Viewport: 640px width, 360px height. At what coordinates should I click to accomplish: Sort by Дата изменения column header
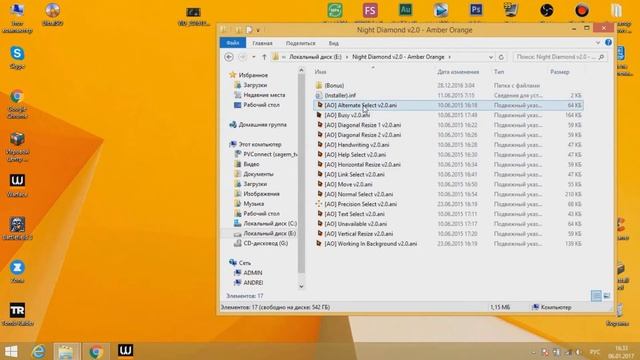click(458, 72)
